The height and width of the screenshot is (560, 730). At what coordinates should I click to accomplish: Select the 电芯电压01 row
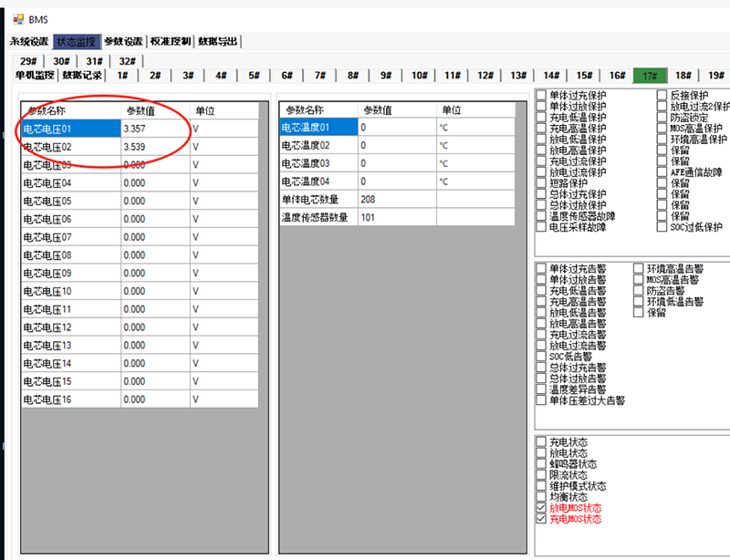click(x=69, y=129)
